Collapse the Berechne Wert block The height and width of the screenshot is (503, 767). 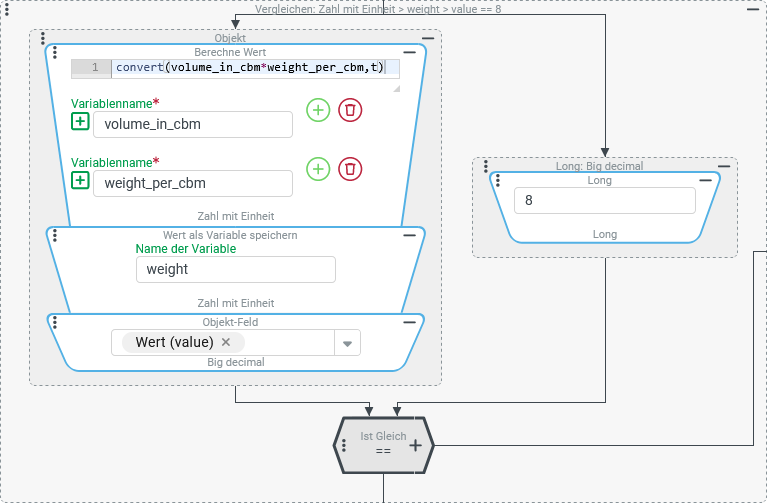(410, 52)
